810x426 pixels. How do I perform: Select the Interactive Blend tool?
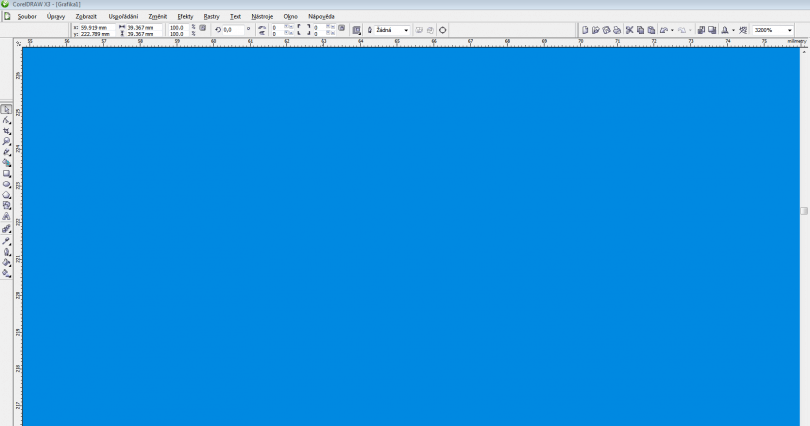(6, 229)
